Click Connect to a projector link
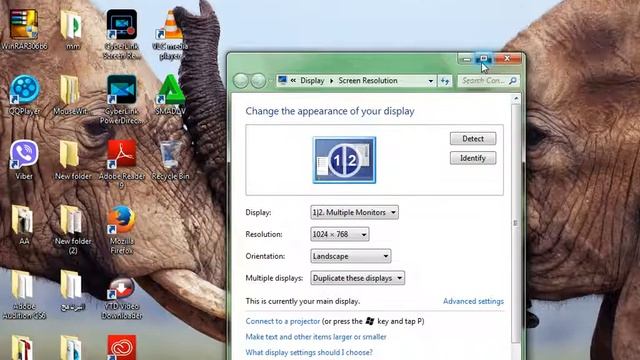This screenshot has width=640, height=360. [282, 321]
